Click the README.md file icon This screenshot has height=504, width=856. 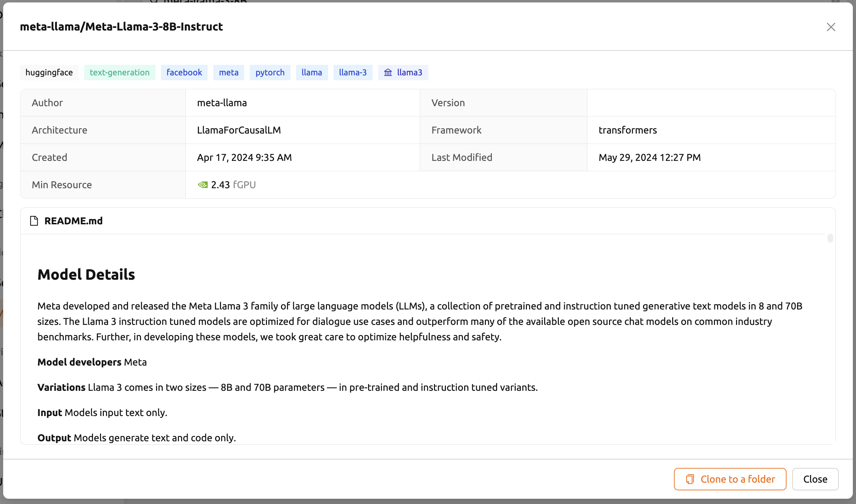click(x=34, y=221)
